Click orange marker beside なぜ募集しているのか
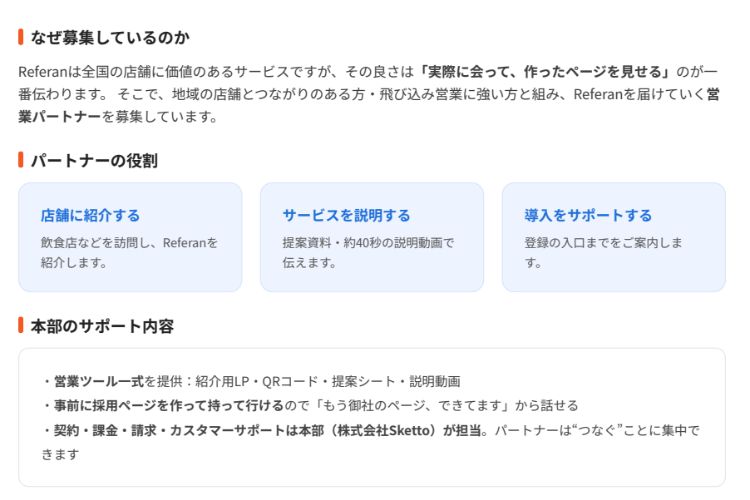This screenshot has width=750, height=500. 21,37
